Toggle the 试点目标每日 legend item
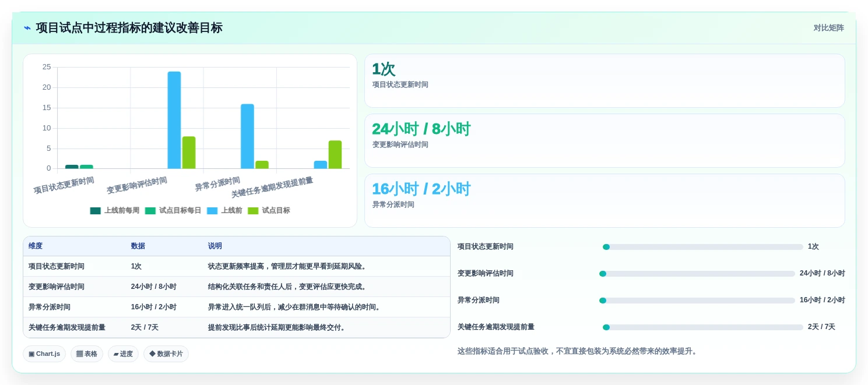The image size is (868, 385). (x=173, y=211)
